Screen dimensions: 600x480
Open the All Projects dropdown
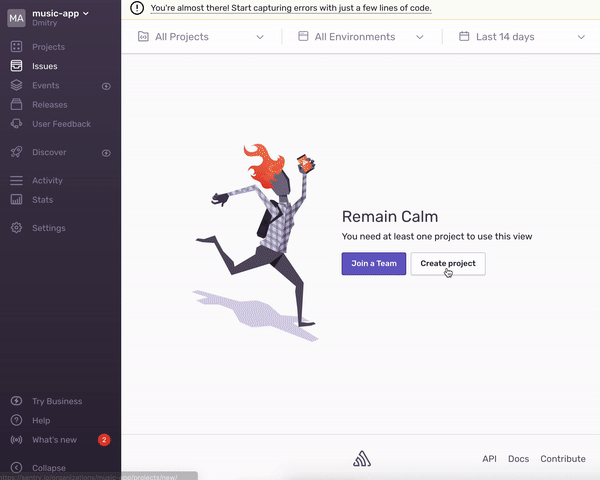pos(201,37)
